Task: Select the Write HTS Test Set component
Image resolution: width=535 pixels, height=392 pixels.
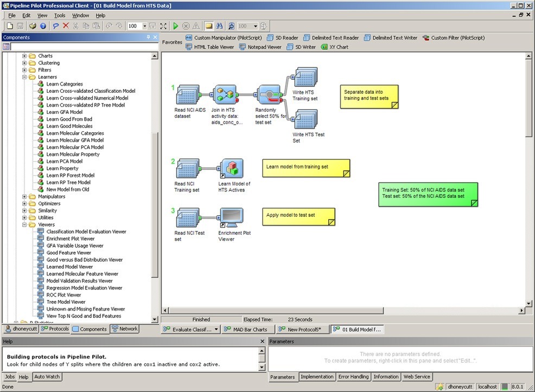Action: 306,119
